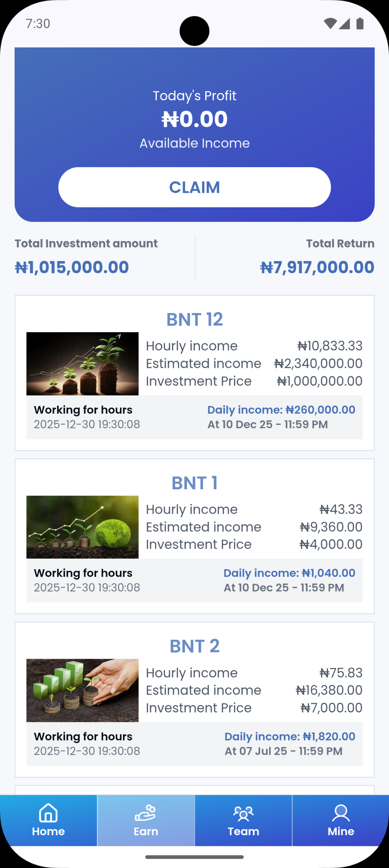Image resolution: width=389 pixels, height=868 pixels.
Task: Tap the Total Return amount
Action: point(317,267)
